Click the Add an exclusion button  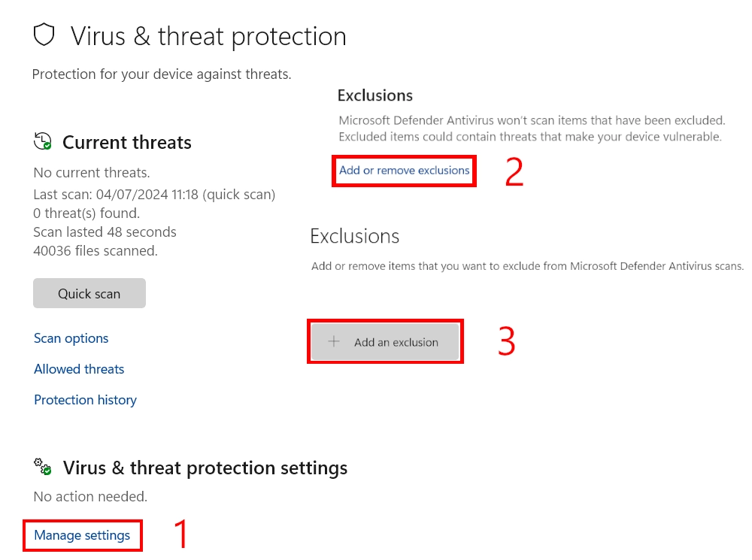[385, 341]
